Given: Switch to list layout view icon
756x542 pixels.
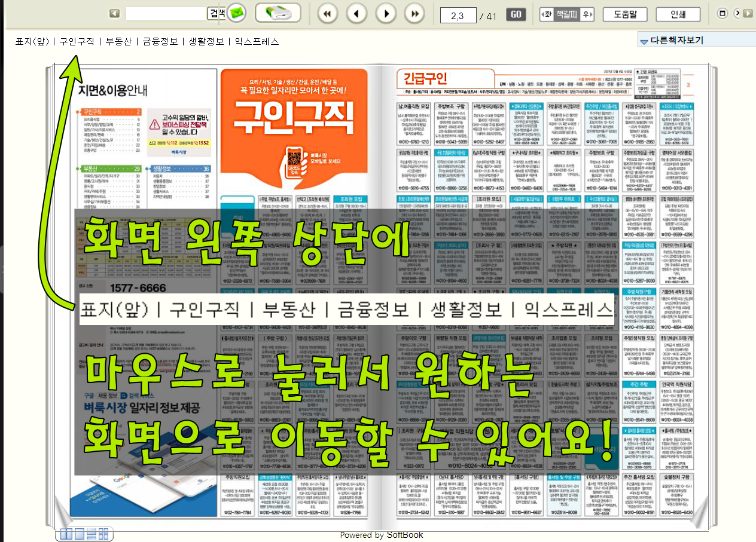Looking at the screenshot, I should 91,534.
